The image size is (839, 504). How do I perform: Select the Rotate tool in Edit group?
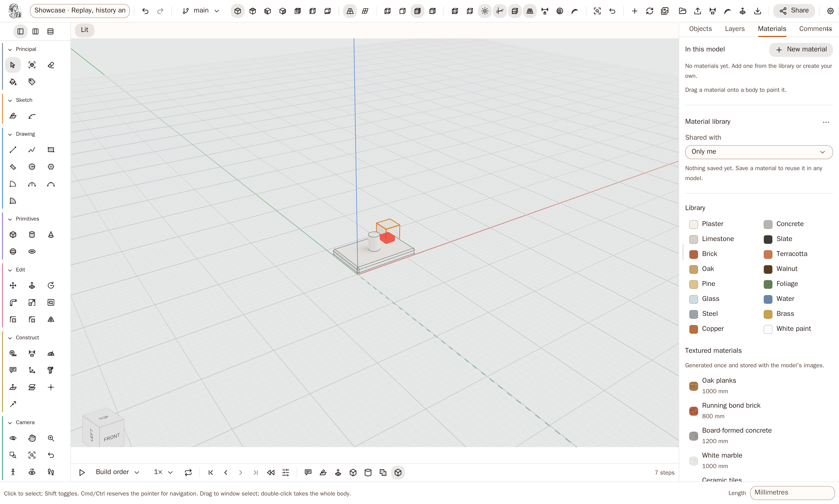point(51,286)
